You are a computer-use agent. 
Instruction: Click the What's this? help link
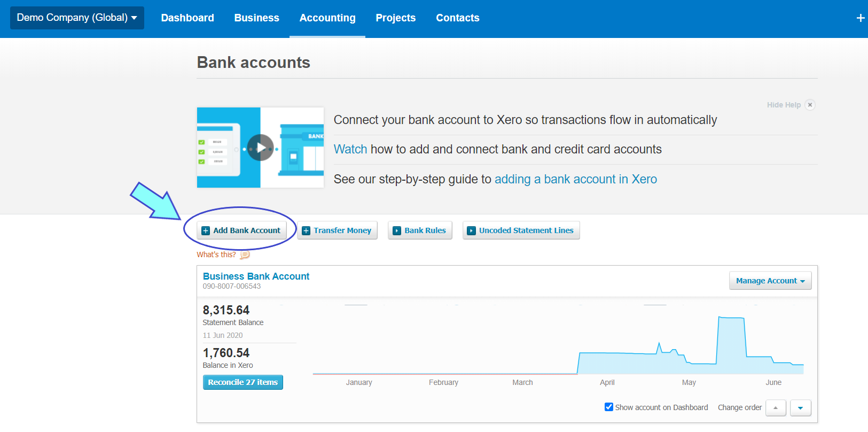pos(216,254)
